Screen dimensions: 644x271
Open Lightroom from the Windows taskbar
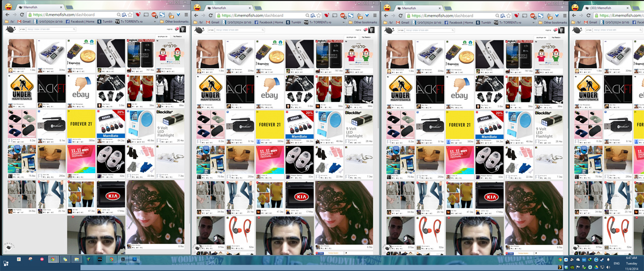tap(123, 259)
